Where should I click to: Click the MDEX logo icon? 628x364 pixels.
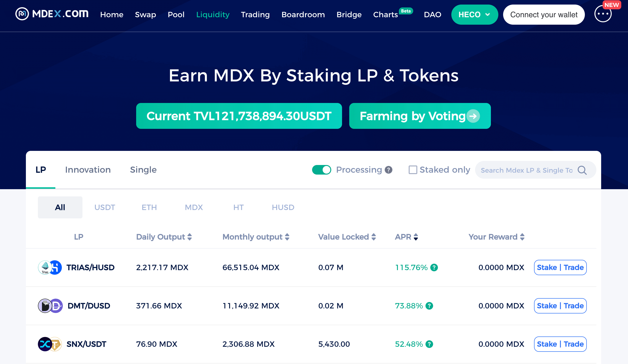tap(22, 14)
